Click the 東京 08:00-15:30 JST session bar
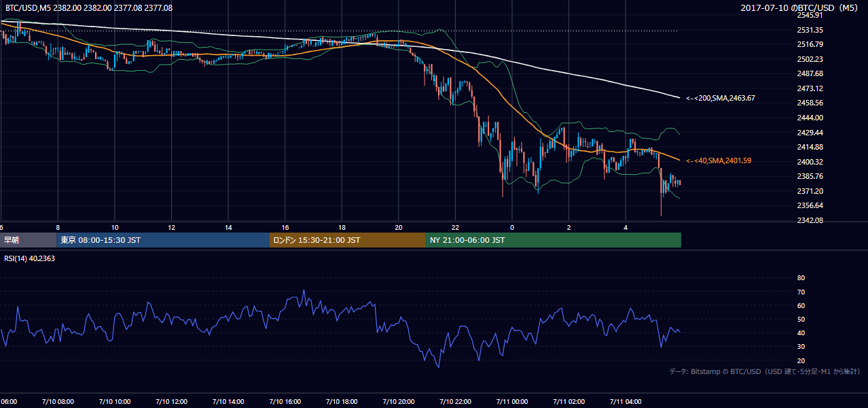 point(163,240)
